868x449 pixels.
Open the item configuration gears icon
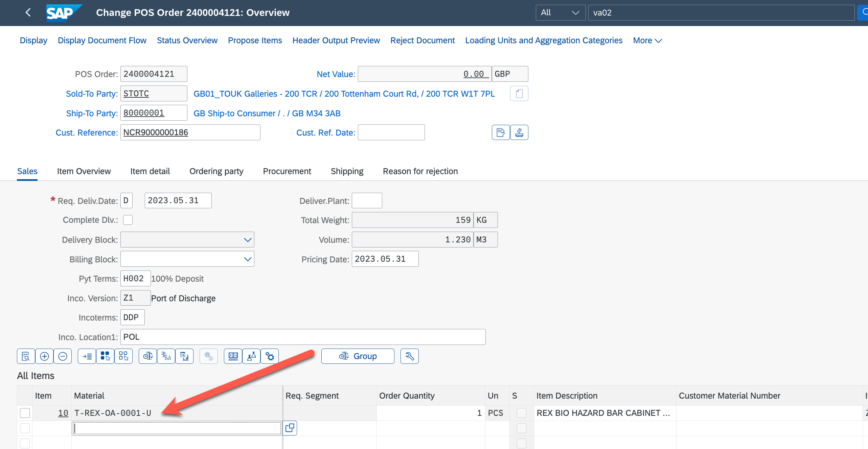(x=270, y=356)
